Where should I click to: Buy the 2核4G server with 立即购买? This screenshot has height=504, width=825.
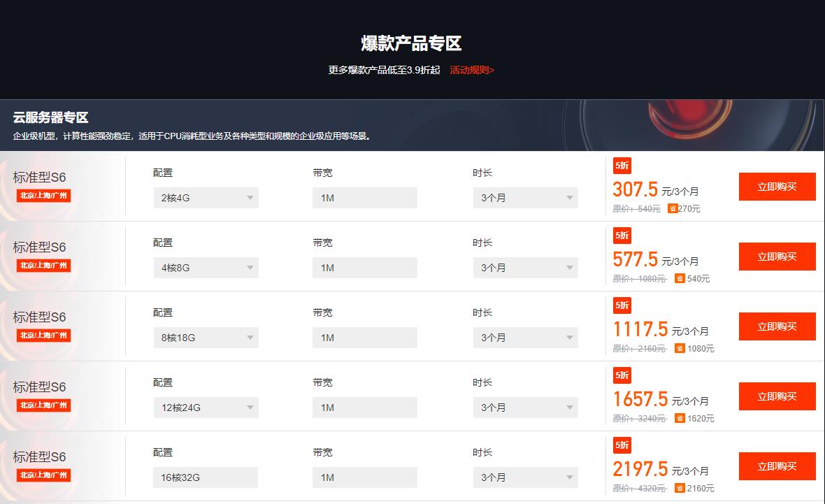pos(777,187)
